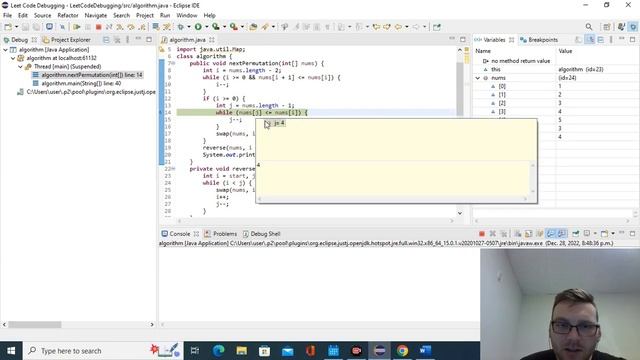The height and width of the screenshot is (360, 640).
Task: Switch to the Project Explorer tab
Action: (x=67, y=40)
